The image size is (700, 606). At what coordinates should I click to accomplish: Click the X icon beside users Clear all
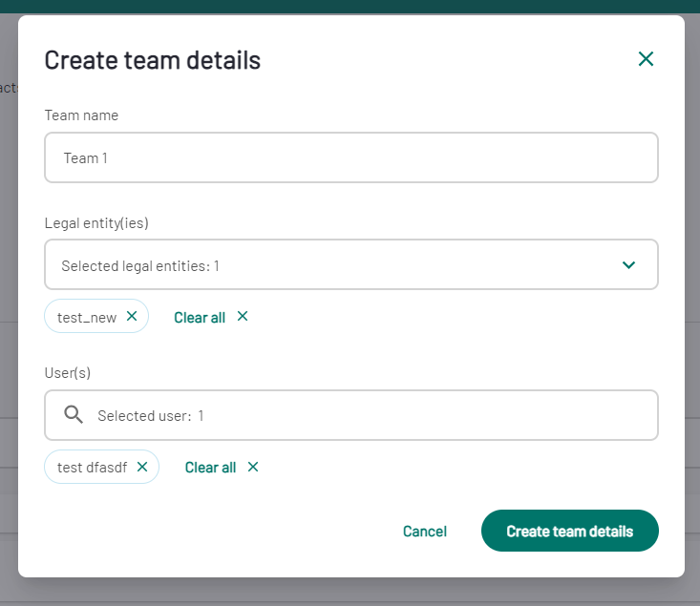(253, 467)
